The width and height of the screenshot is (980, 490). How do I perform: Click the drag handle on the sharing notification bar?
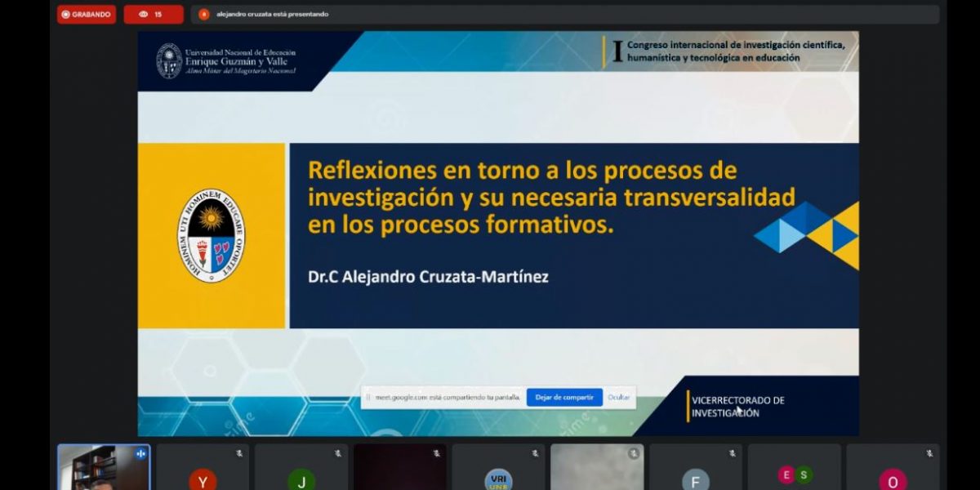pos(368,398)
